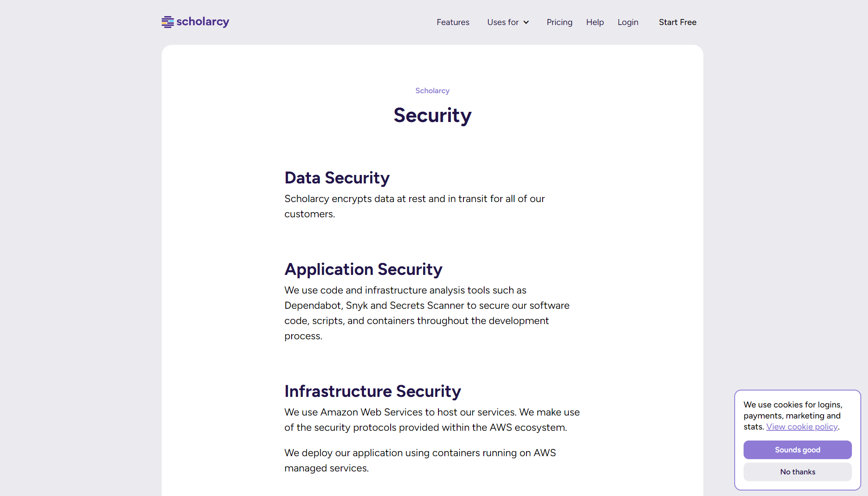This screenshot has height=496, width=868.
Task: Click the Scholarcy logo icon
Action: tap(168, 22)
